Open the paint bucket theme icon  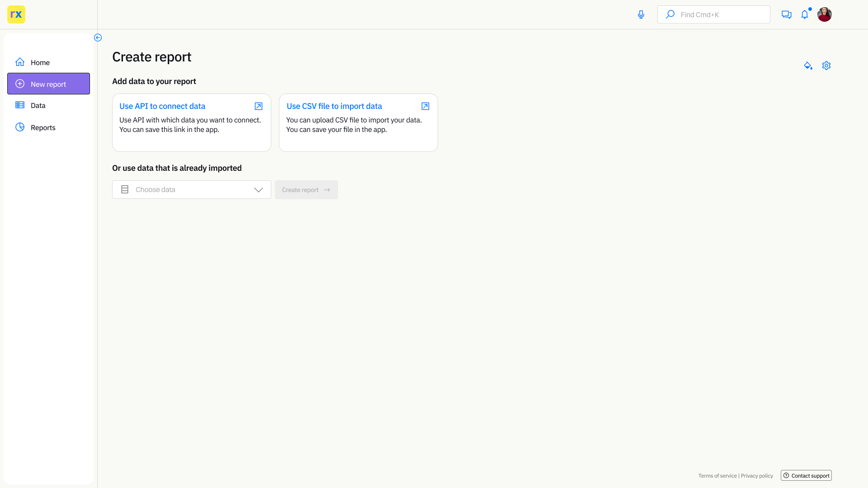point(808,66)
